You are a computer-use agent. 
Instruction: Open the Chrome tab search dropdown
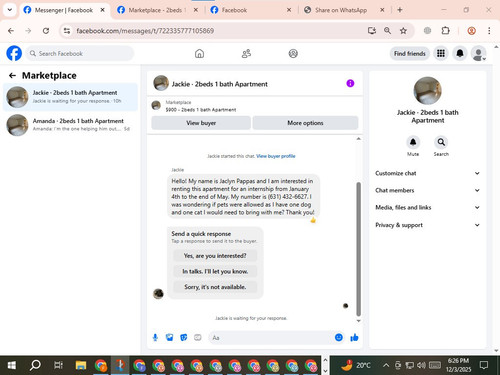point(10,10)
